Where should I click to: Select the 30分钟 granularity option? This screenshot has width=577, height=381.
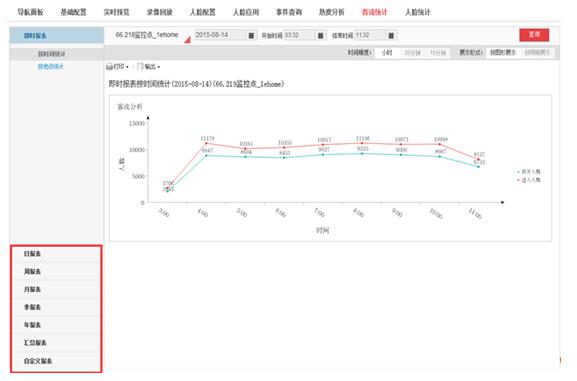412,53
